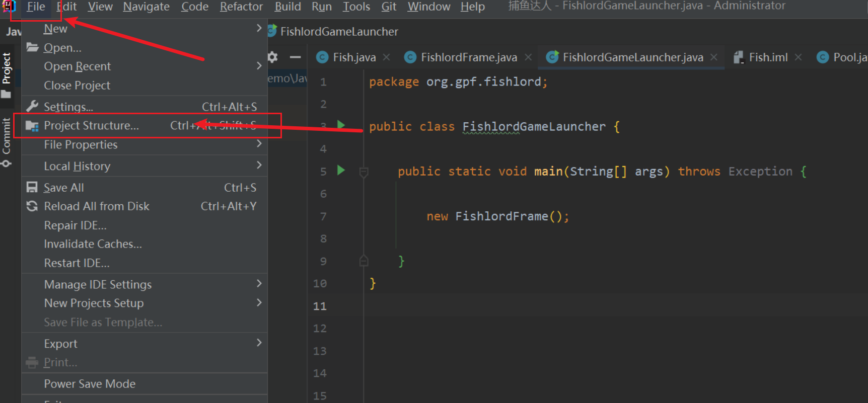Open the Run menu
The height and width of the screenshot is (403, 868).
tap(321, 7)
